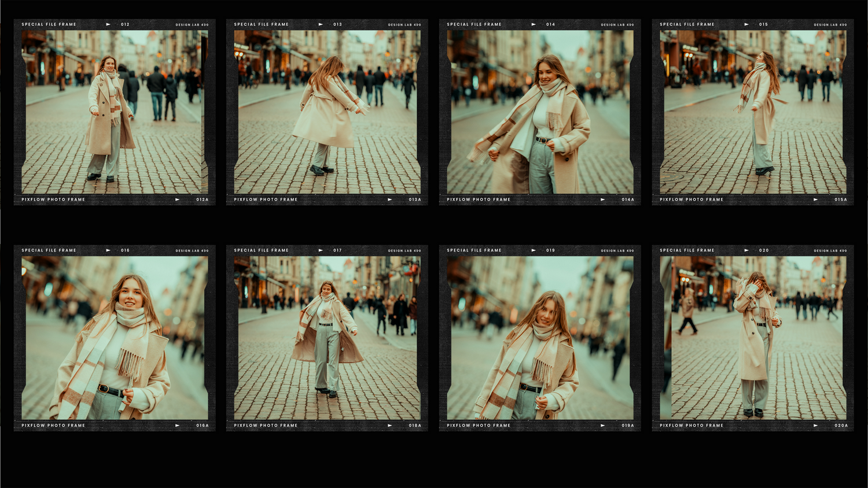
Task: Select the frame number '015' label
Action: tap(763, 24)
